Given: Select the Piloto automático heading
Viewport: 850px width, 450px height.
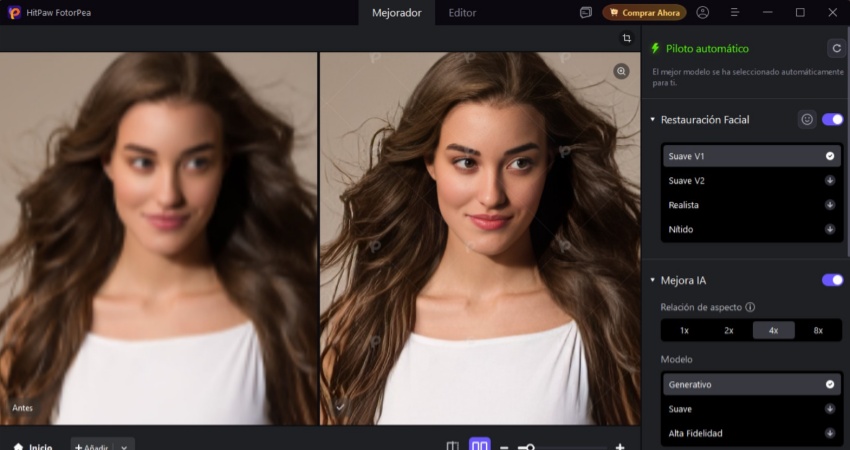Looking at the screenshot, I should (x=707, y=49).
